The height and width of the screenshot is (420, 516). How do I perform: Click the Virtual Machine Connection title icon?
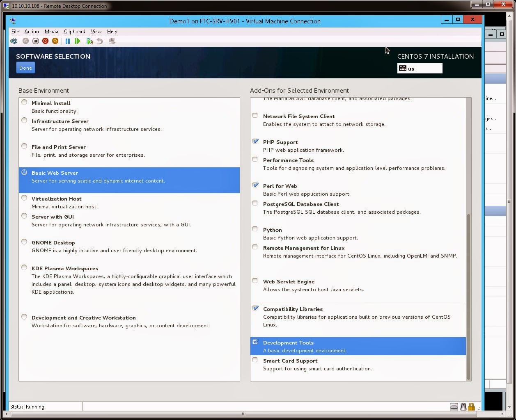13,21
